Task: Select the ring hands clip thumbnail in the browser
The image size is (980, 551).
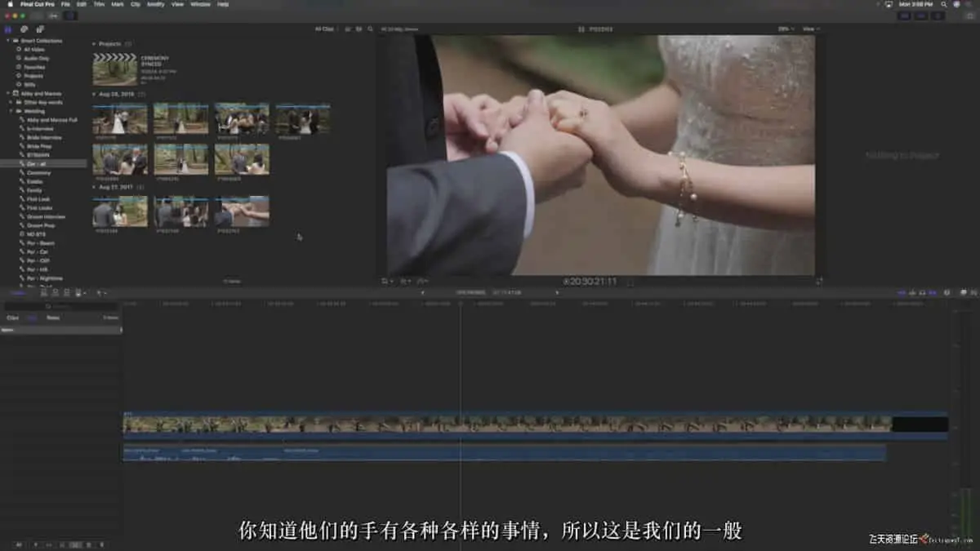Action: point(242,211)
